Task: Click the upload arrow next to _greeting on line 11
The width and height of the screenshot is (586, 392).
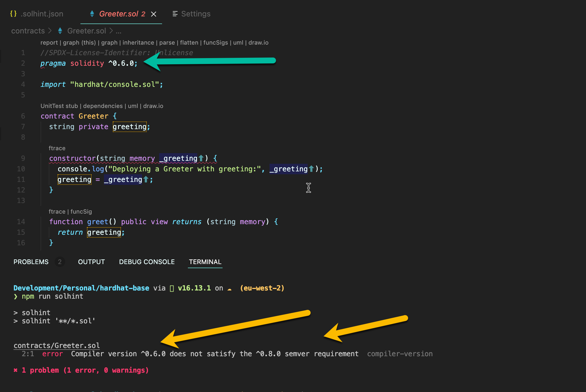Action: [x=146, y=179]
